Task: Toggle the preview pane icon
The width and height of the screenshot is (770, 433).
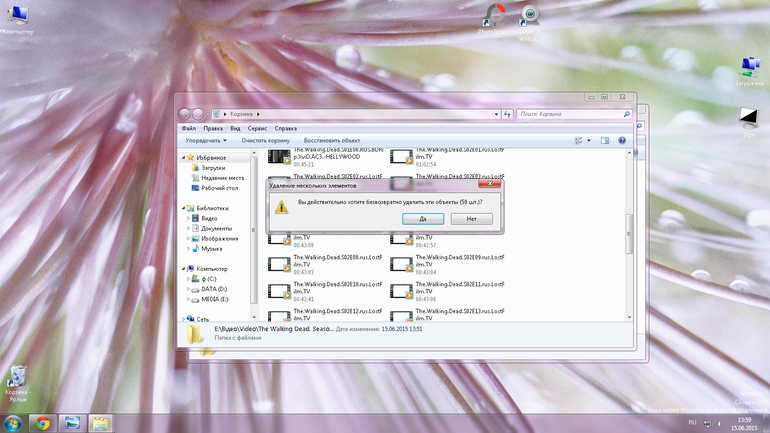Action: click(x=605, y=140)
